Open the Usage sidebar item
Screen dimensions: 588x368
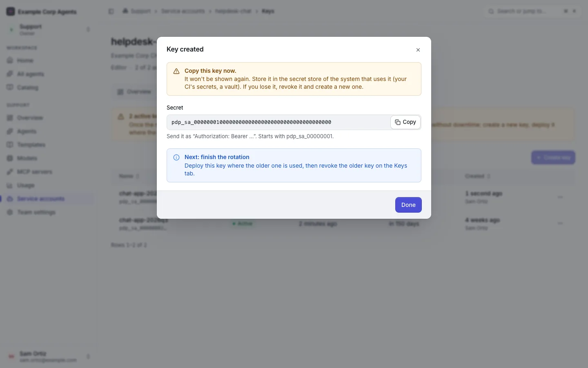tap(49, 185)
